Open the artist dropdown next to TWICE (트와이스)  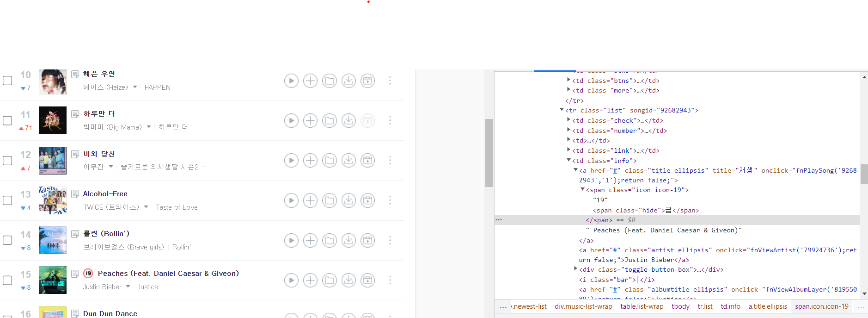point(146,207)
